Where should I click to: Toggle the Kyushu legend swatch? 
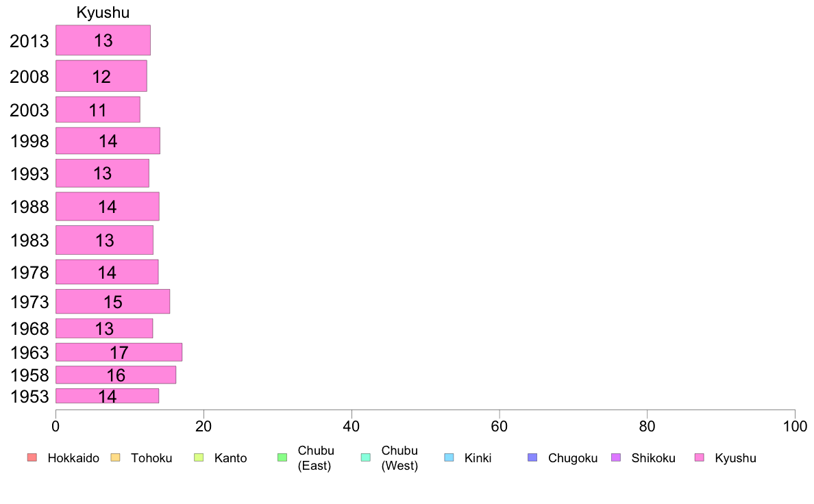click(700, 457)
